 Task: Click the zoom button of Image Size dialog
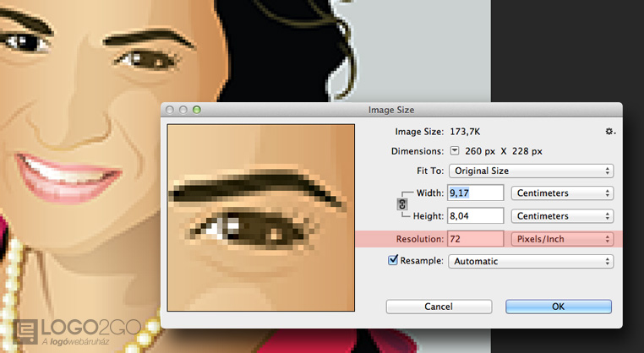pyautogui.click(x=197, y=110)
